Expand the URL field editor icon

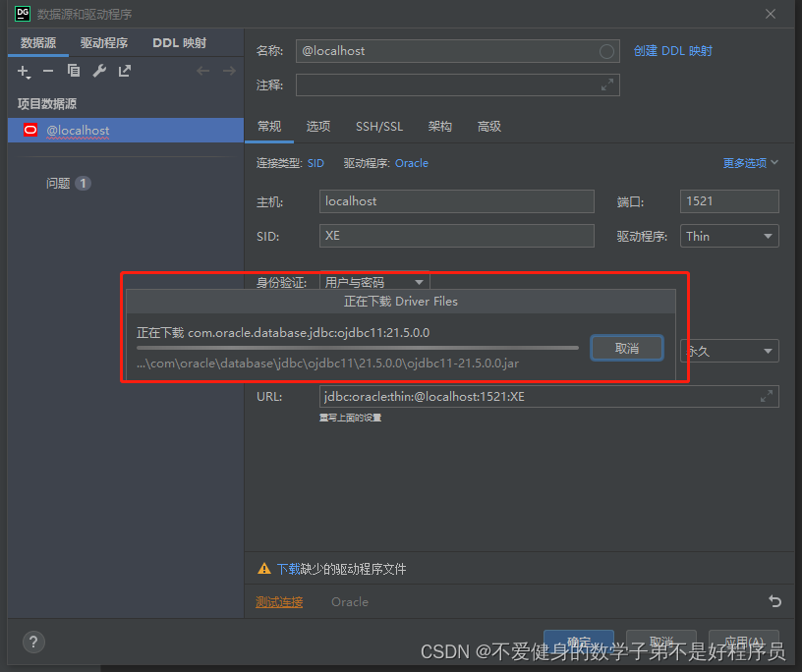click(767, 396)
